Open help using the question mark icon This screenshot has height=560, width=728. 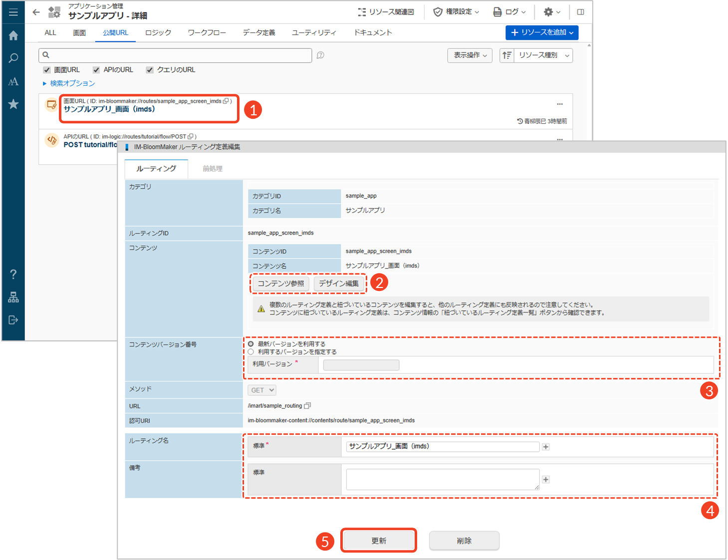[13, 274]
